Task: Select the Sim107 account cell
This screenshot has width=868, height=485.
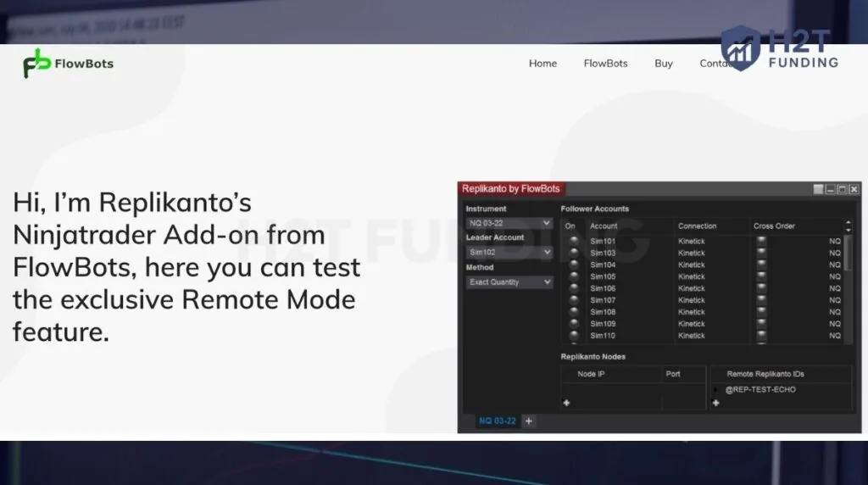Action: coord(603,300)
